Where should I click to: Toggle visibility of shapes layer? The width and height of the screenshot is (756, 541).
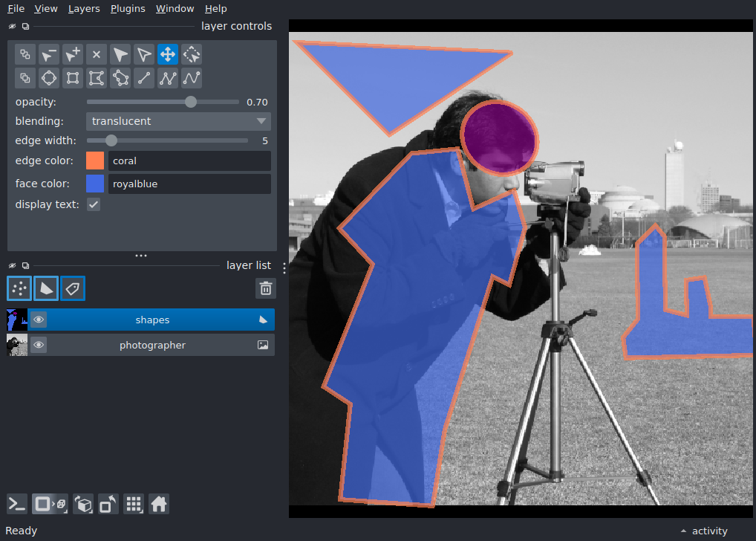click(x=39, y=320)
